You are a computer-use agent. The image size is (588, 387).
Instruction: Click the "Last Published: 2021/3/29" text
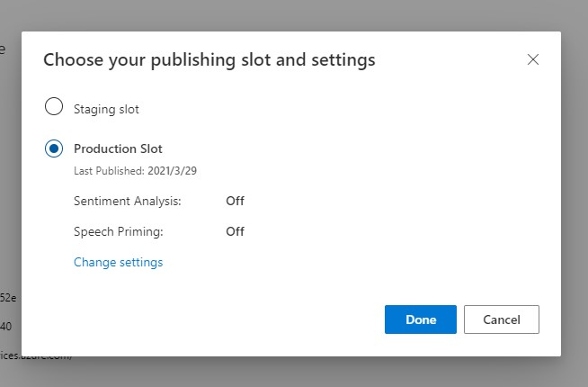135,171
